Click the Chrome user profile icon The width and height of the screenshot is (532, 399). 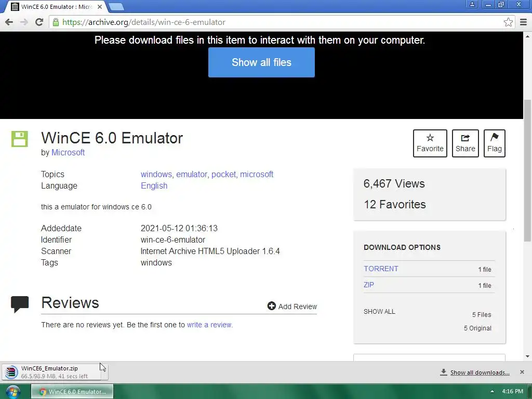pyautogui.click(x=472, y=4)
